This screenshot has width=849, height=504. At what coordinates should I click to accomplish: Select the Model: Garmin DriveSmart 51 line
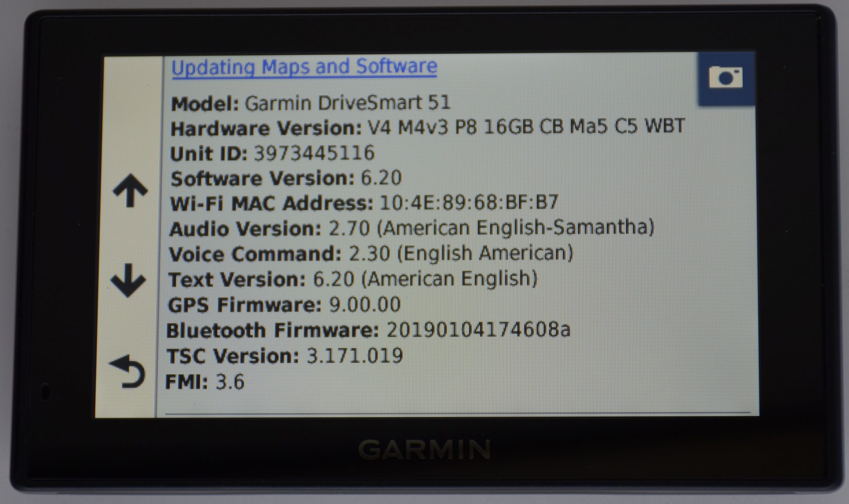click(311, 103)
